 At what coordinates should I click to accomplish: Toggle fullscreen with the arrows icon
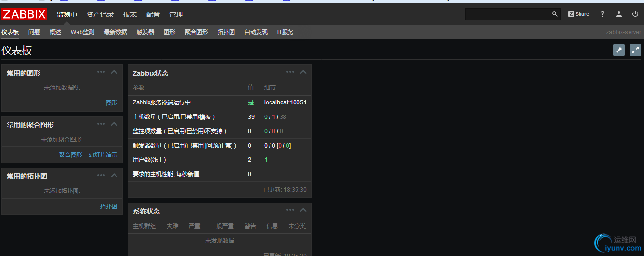[x=635, y=50]
